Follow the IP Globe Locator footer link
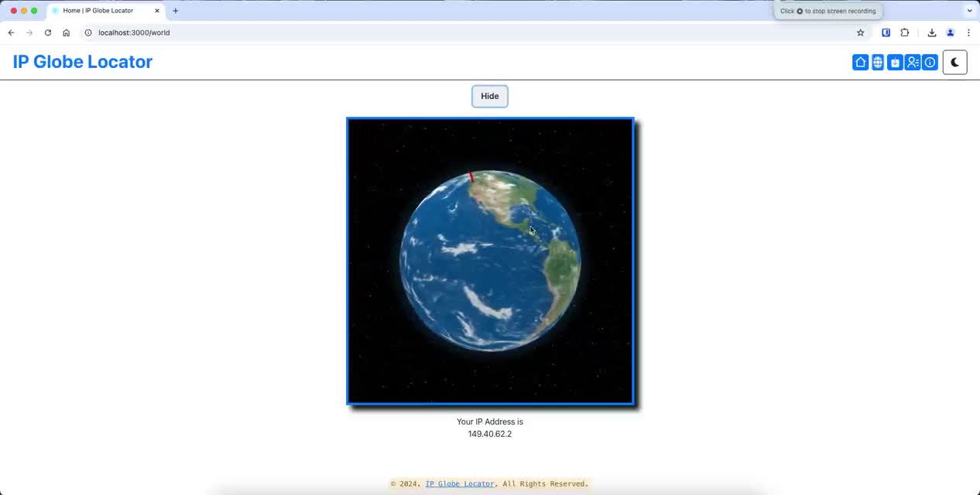This screenshot has height=495, width=980. (460, 484)
